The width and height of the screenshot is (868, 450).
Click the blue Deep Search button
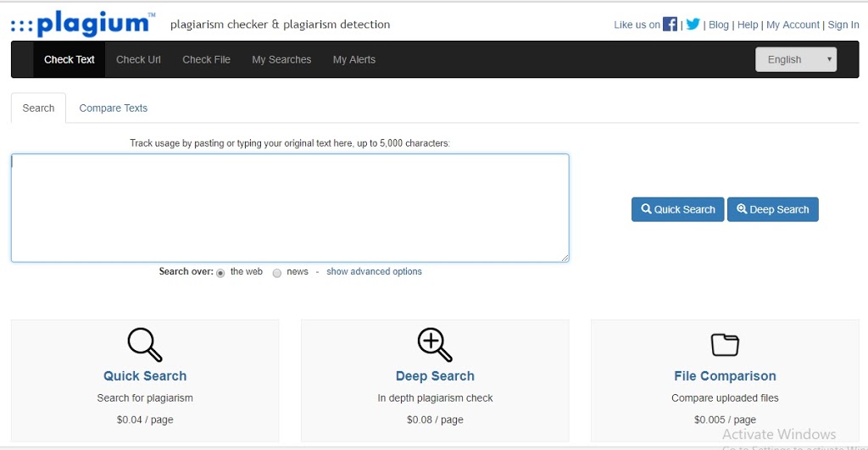pyautogui.click(x=773, y=209)
